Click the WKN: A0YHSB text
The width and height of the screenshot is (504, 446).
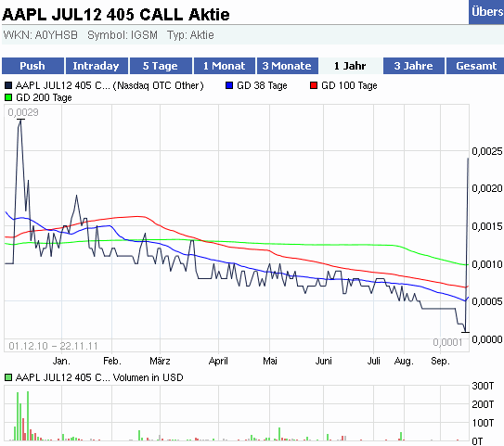[x=41, y=34]
